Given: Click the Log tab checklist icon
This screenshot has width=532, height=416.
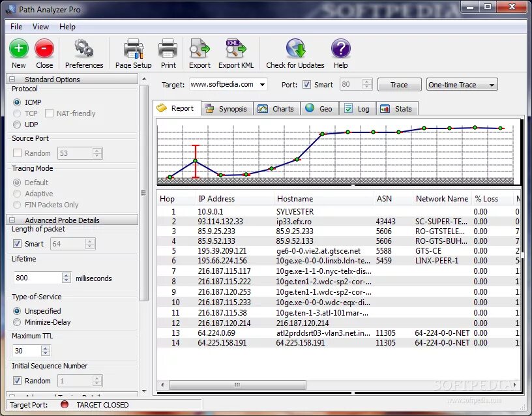Looking at the screenshot, I should pos(348,108).
